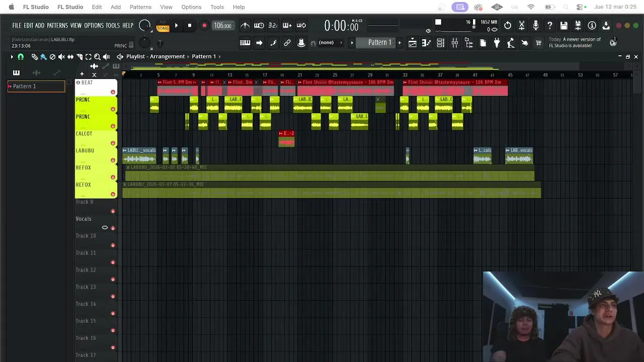The image size is (644, 362).
Task: Click the Stop transport button
Action: 190,26
